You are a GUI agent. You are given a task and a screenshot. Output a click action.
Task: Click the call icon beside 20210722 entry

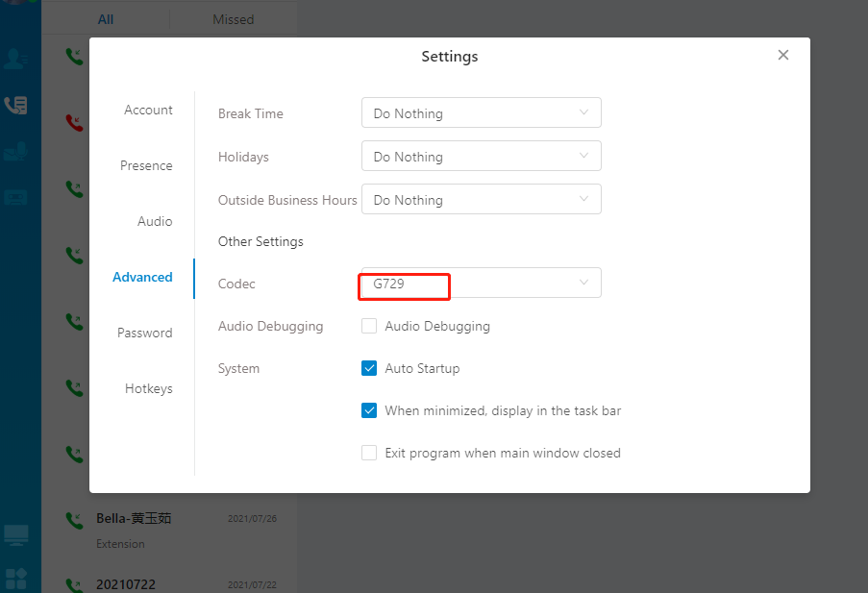click(x=74, y=585)
